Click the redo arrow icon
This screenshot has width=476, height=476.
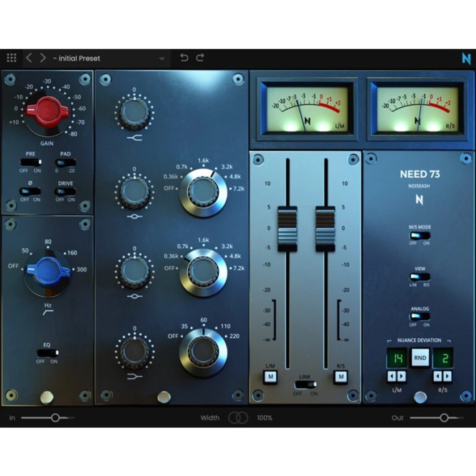pos(200,58)
